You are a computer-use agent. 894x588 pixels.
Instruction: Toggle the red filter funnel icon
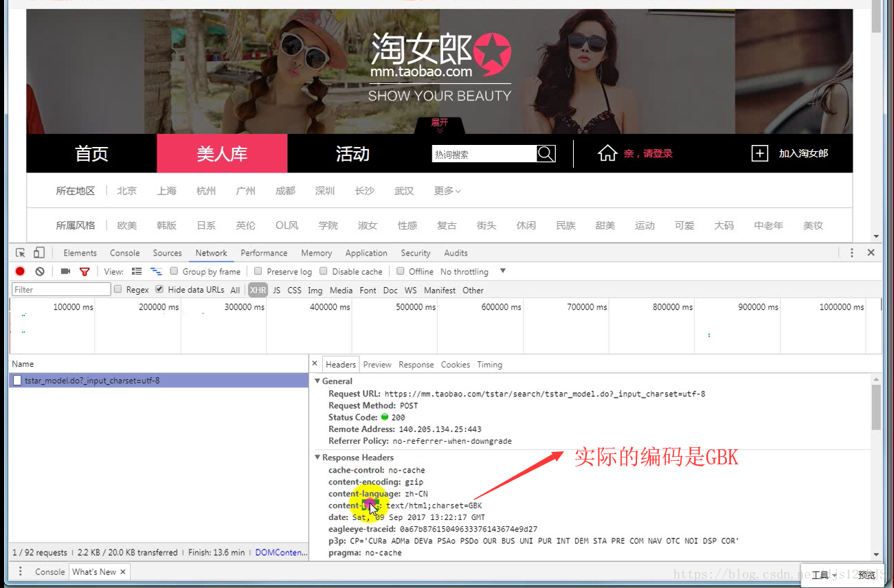[85, 271]
